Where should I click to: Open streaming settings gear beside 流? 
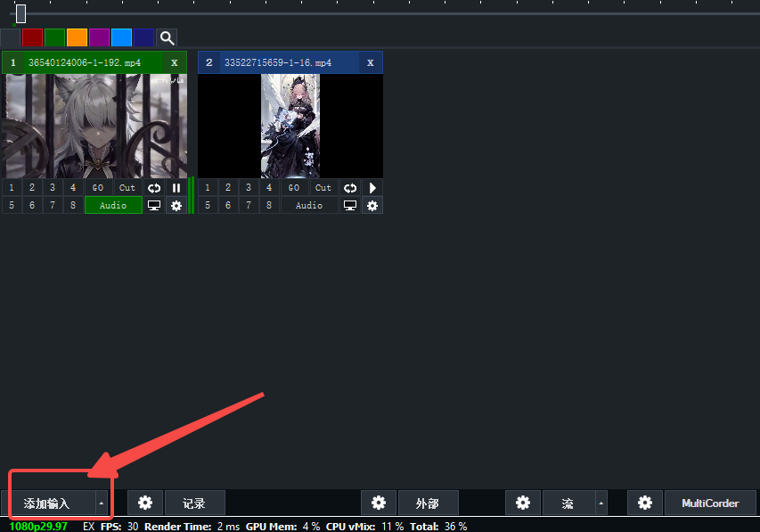click(x=522, y=503)
